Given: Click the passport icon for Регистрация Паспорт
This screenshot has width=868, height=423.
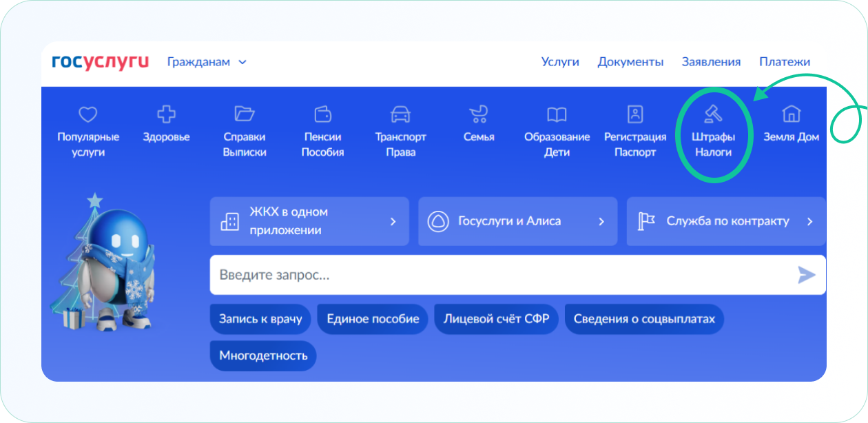Looking at the screenshot, I should coord(635,114).
